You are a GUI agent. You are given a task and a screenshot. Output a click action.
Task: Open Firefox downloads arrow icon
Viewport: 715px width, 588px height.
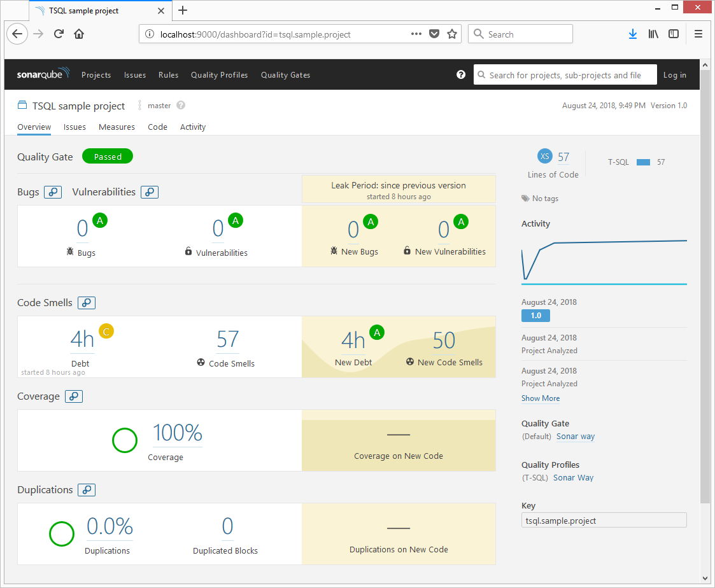click(632, 34)
